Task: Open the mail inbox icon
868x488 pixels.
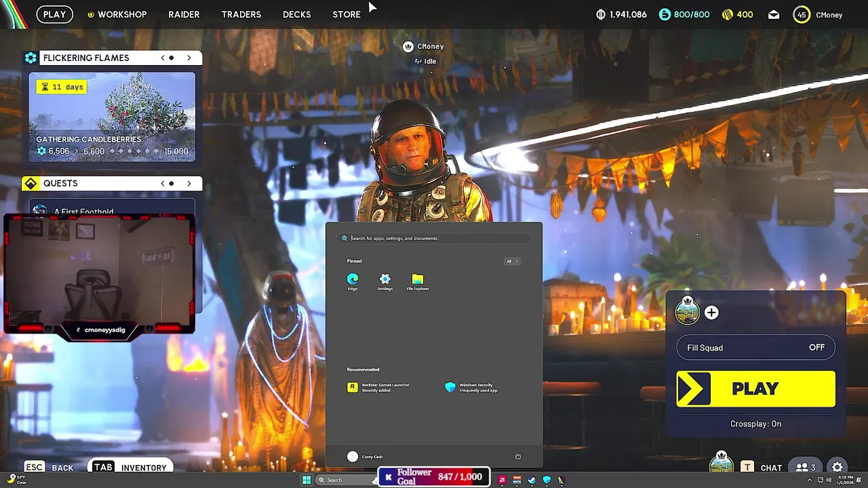Action: [774, 14]
